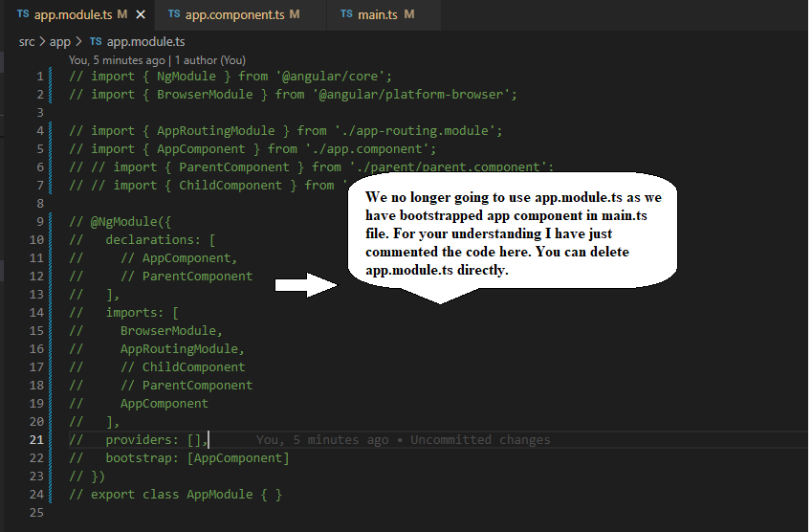Click the 'Uncommitted changes' blame annotation
Viewport: 812px width, 532px height.
(480, 440)
